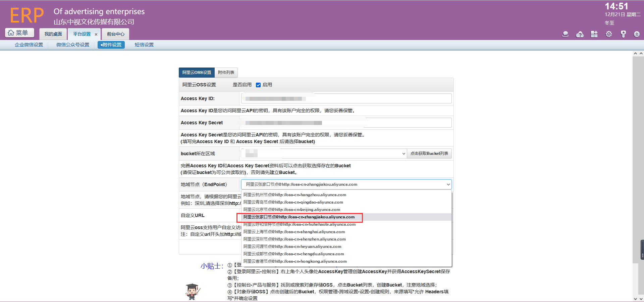Close the 平台设置 tab with x
The width and height of the screenshot is (644, 302).
pos(96,34)
